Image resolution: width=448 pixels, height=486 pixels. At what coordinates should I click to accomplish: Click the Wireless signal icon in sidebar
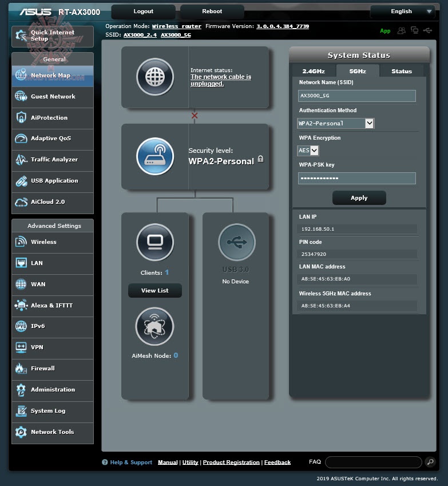pyautogui.click(x=21, y=242)
